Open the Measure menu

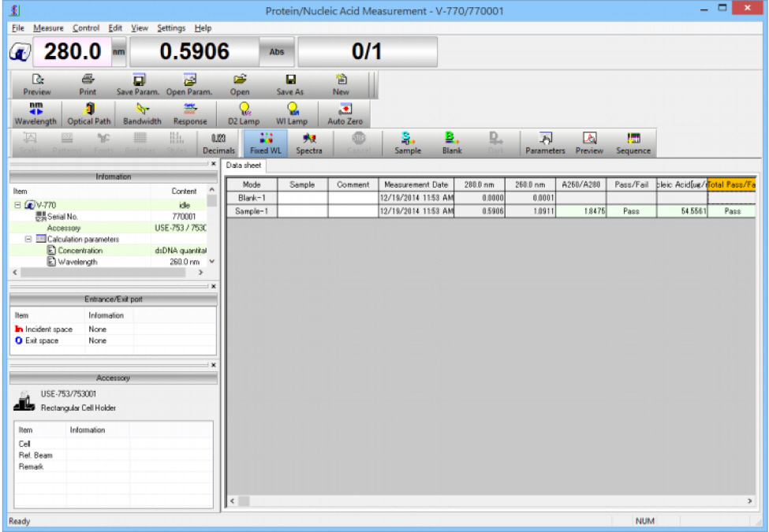48,28
